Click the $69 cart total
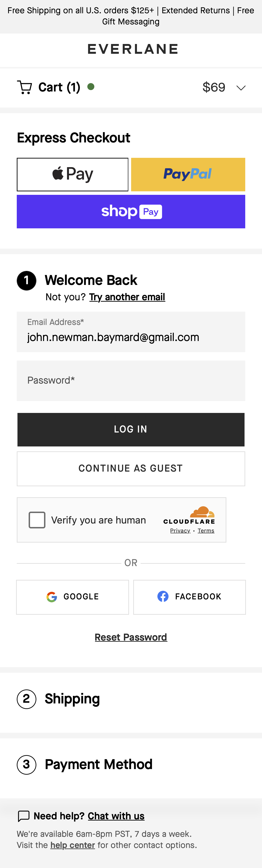This screenshot has width=262, height=868. 214,87
